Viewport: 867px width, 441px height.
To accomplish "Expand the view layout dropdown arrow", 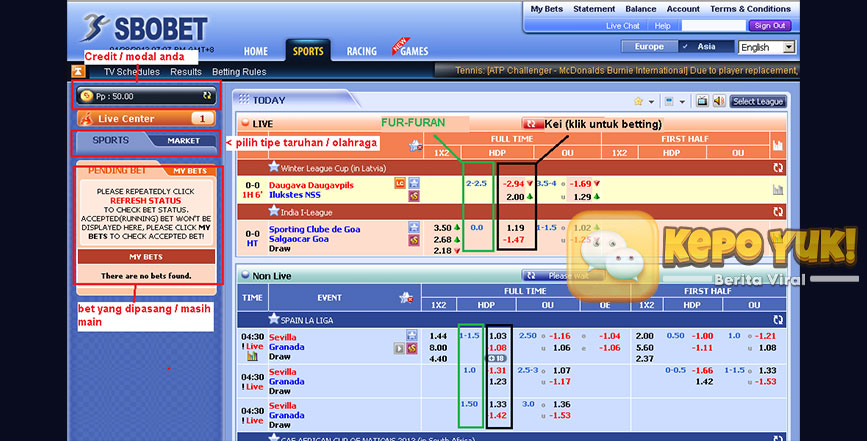I will [682, 102].
